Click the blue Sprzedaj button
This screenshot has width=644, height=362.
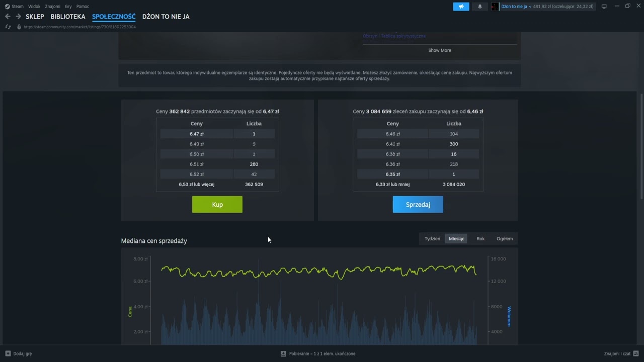418,205
